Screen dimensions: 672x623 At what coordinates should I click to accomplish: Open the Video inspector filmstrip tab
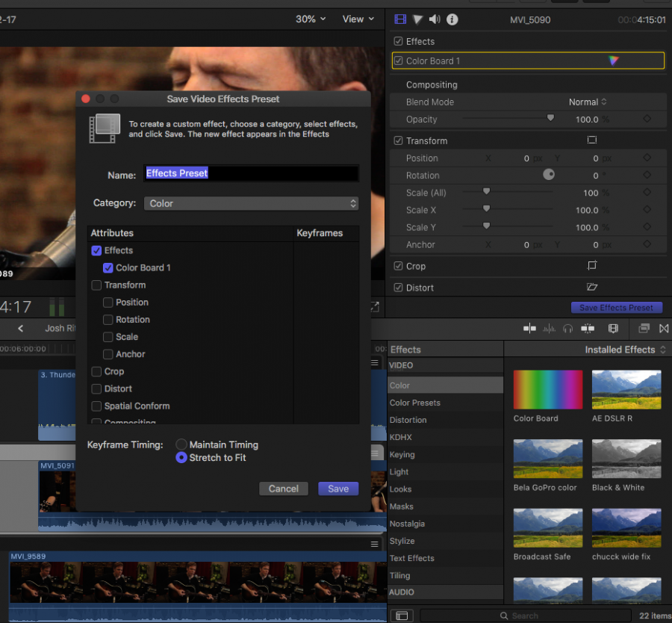(x=401, y=19)
